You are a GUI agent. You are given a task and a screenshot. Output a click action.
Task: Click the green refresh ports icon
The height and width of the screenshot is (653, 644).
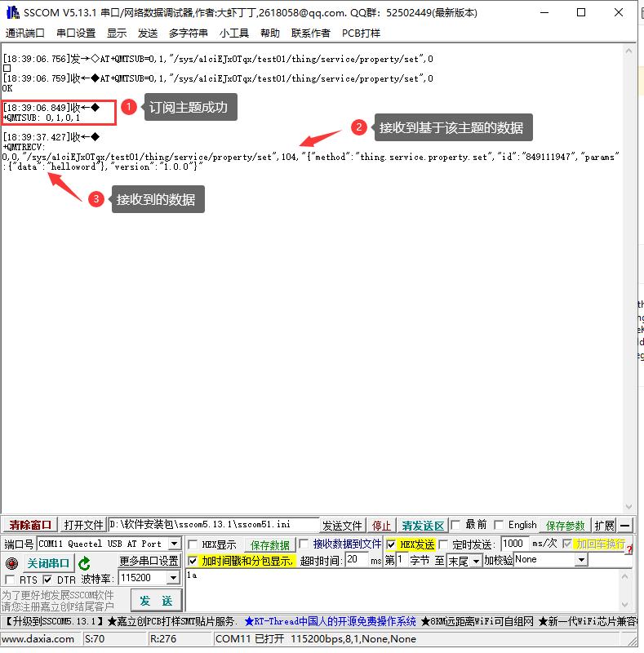(x=85, y=563)
